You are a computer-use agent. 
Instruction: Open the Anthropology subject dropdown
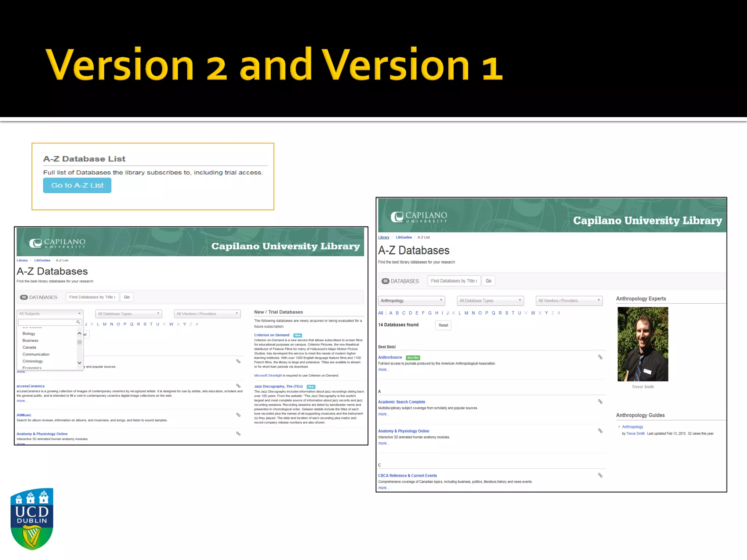click(x=411, y=300)
